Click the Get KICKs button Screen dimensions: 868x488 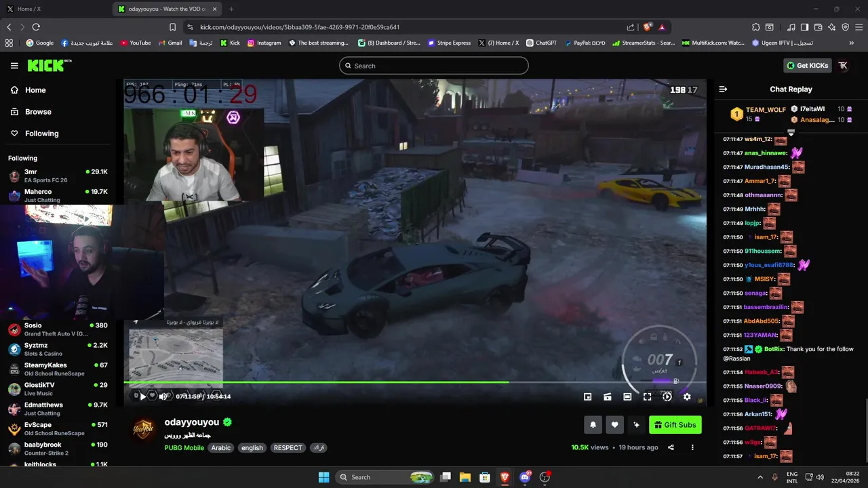click(807, 66)
